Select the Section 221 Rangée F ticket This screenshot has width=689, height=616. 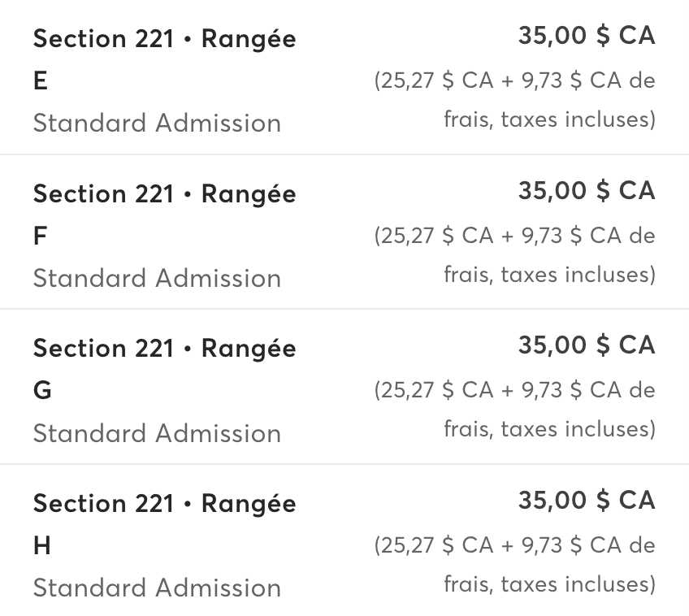click(x=344, y=232)
